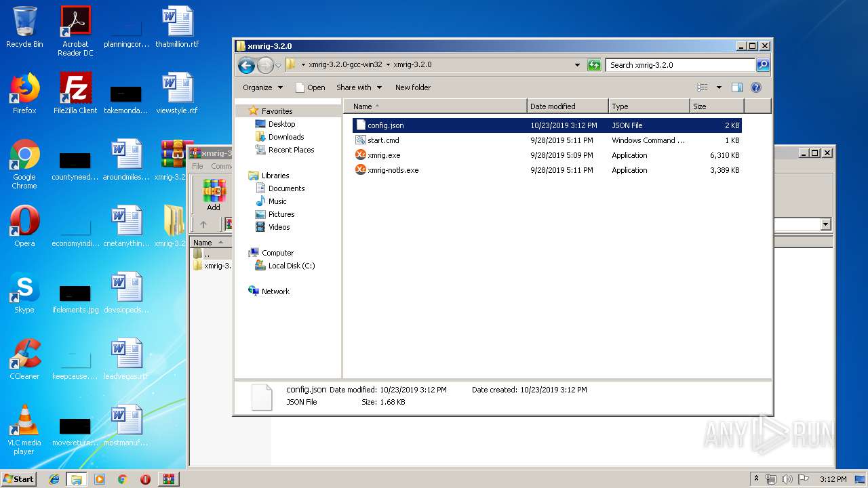Screen dimensions: 868x488
Task: Open thatmillion.rtf desktop document
Action: pos(177,27)
